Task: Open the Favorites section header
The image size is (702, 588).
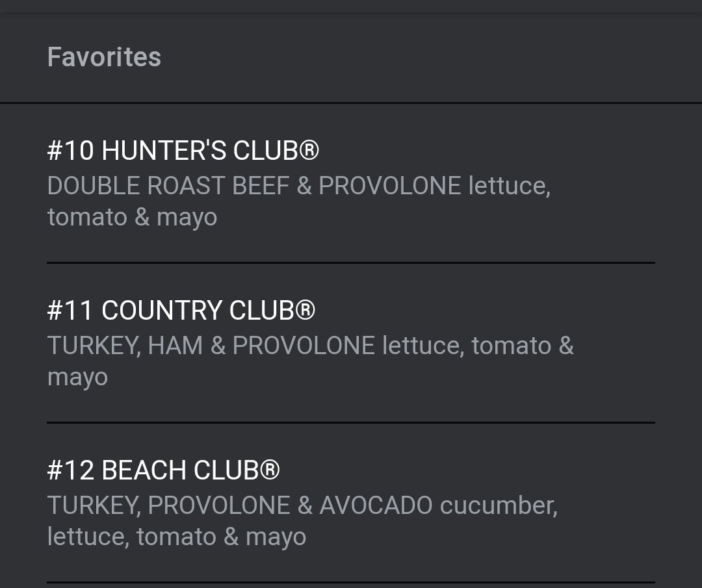Action: click(x=104, y=57)
